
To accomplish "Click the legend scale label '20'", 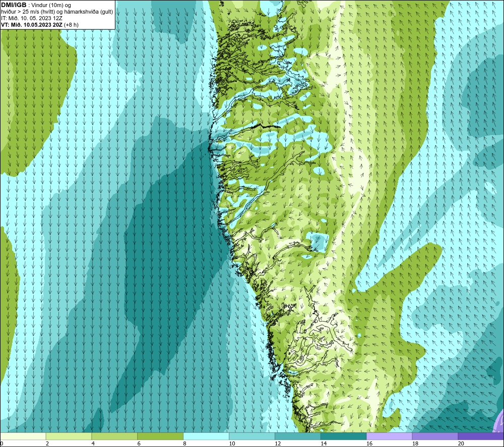I will click(461, 443).
